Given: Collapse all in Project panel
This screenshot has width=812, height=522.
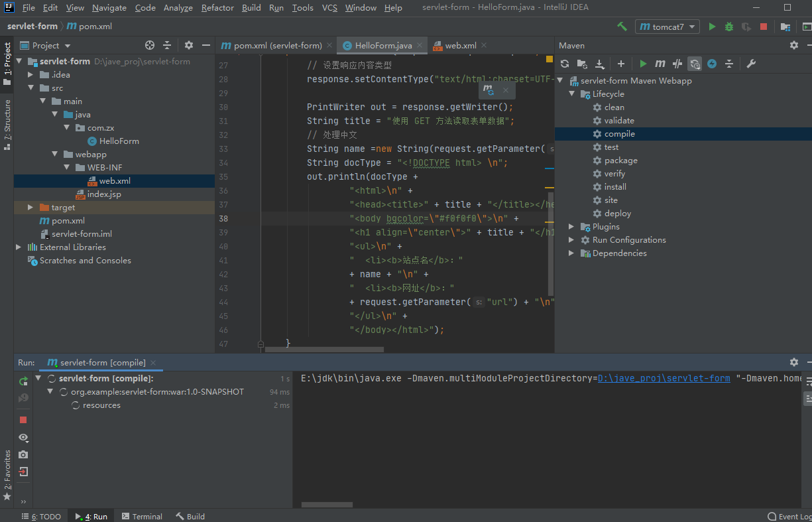Looking at the screenshot, I should tap(167, 45).
